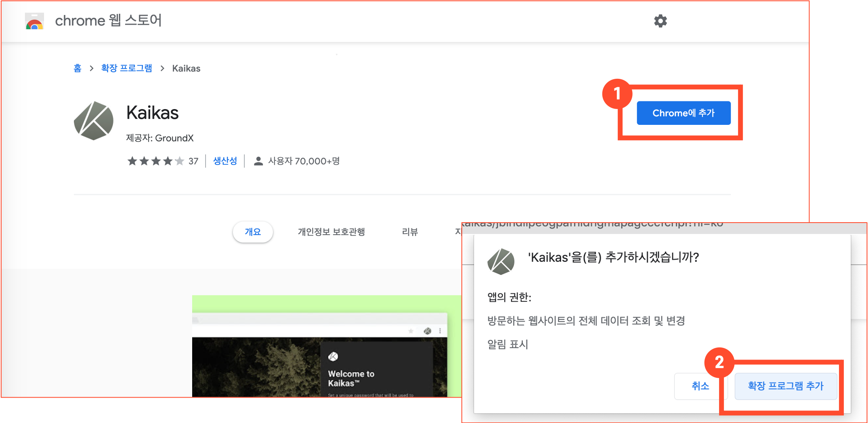Confirm with 확장 프로그램 추가 button
Screen dimensions: 868x423
click(x=786, y=386)
